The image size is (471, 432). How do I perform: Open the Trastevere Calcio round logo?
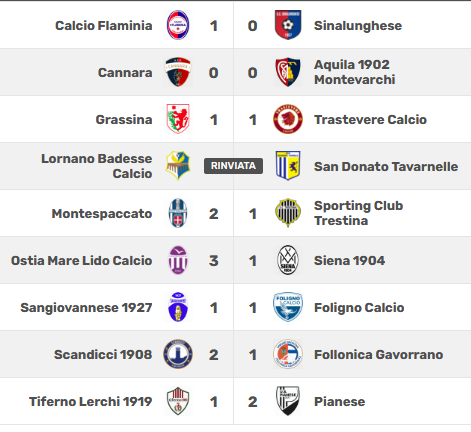tap(288, 119)
